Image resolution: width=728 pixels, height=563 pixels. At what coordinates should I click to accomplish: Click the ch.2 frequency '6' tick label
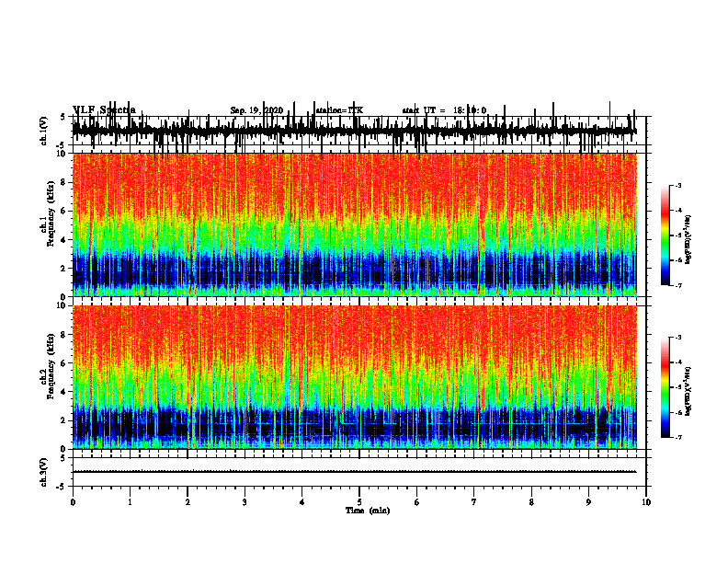tap(63, 363)
